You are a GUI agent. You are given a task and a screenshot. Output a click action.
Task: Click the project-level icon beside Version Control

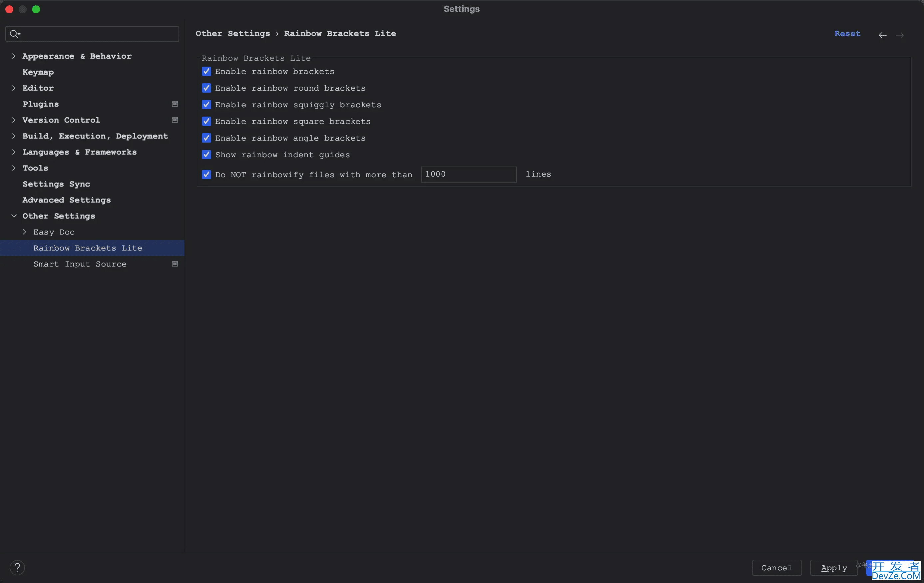pyautogui.click(x=175, y=120)
